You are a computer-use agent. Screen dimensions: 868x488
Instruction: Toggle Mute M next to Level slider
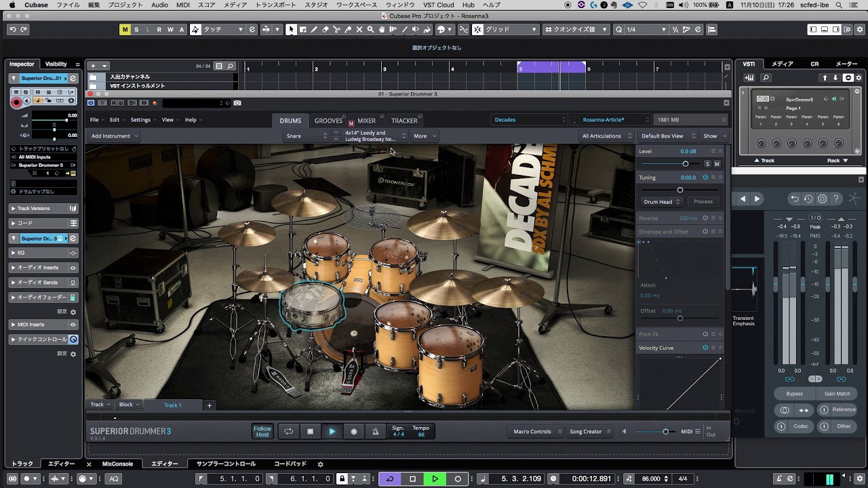717,163
